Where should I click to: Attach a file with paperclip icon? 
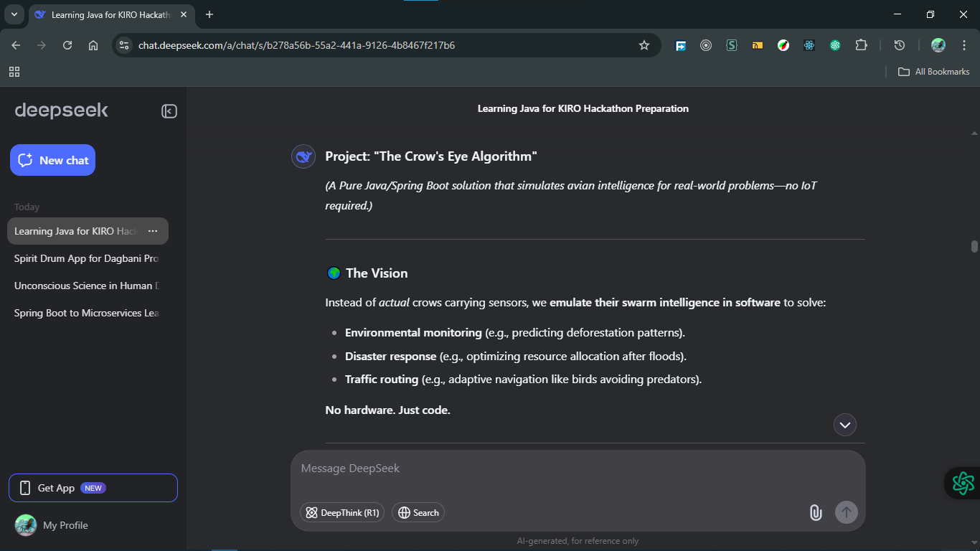(x=816, y=512)
